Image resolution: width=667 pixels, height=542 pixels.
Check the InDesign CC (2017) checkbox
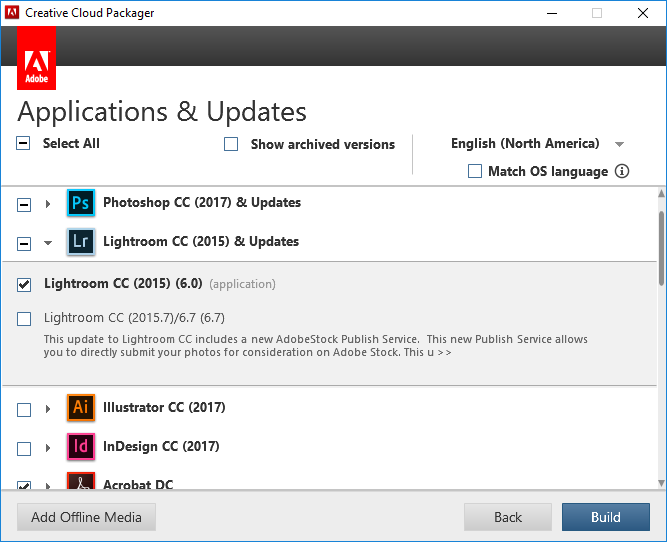click(24, 448)
